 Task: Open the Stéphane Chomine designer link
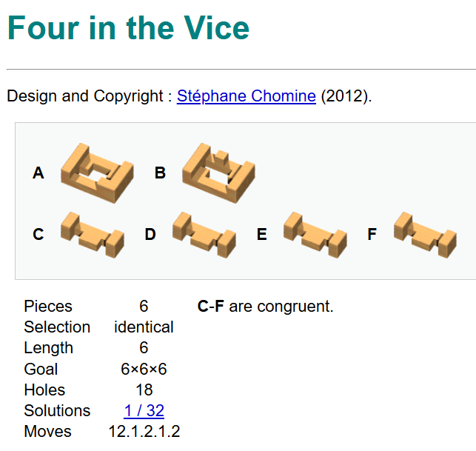[x=247, y=96]
